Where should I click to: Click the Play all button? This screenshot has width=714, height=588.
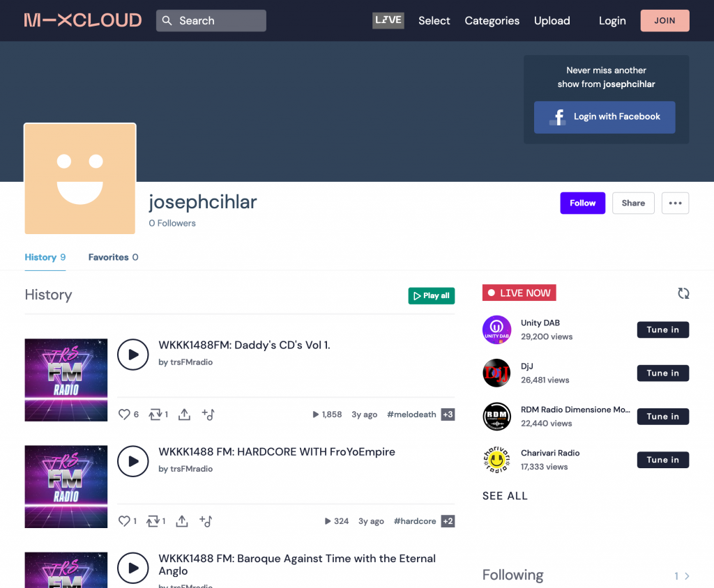coord(432,296)
